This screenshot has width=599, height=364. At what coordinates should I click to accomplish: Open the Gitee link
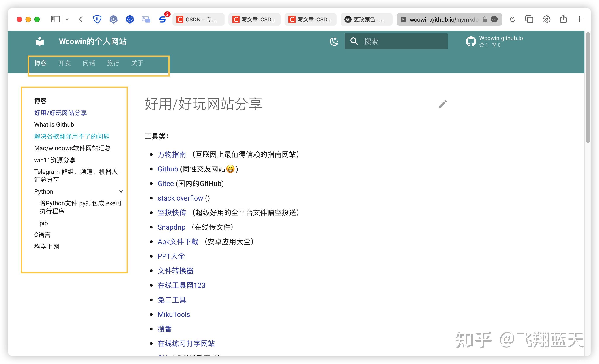[166, 184]
